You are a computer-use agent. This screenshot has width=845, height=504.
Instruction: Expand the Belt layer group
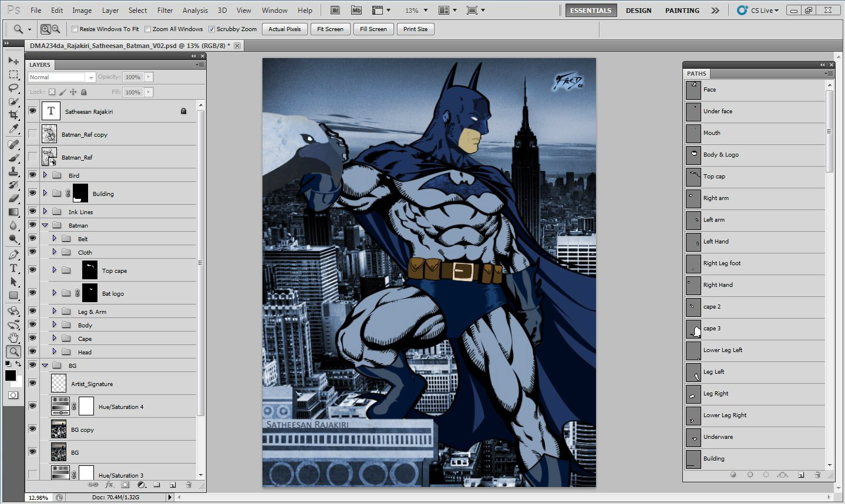(x=55, y=238)
